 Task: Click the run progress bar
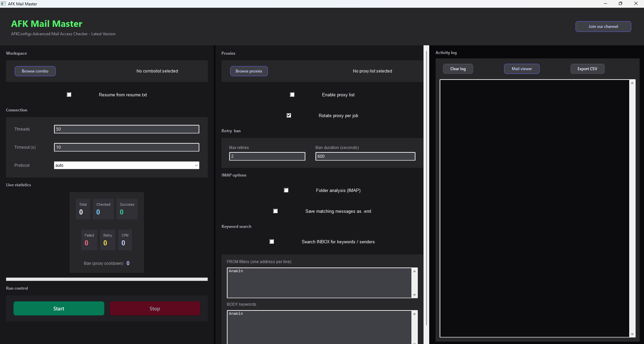(x=107, y=279)
